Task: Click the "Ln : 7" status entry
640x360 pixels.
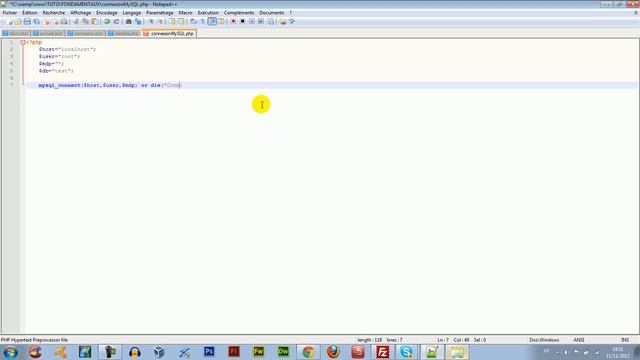Action: 443,340
